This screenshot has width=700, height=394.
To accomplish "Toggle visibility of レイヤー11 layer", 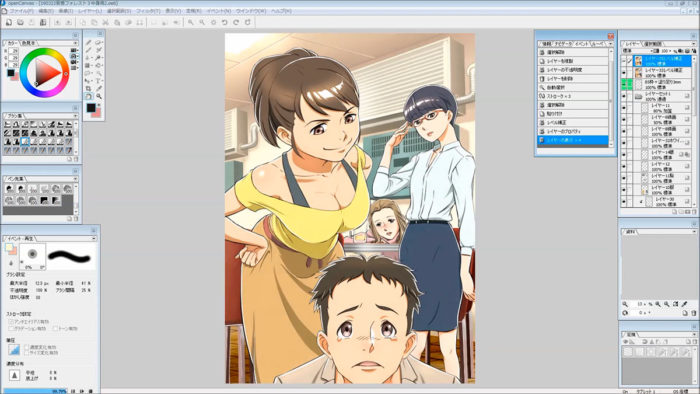I will (x=624, y=108).
